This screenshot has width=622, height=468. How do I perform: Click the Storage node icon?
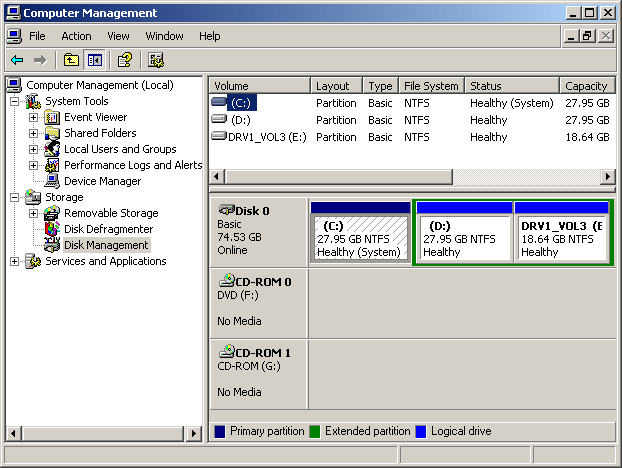click(x=33, y=197)
